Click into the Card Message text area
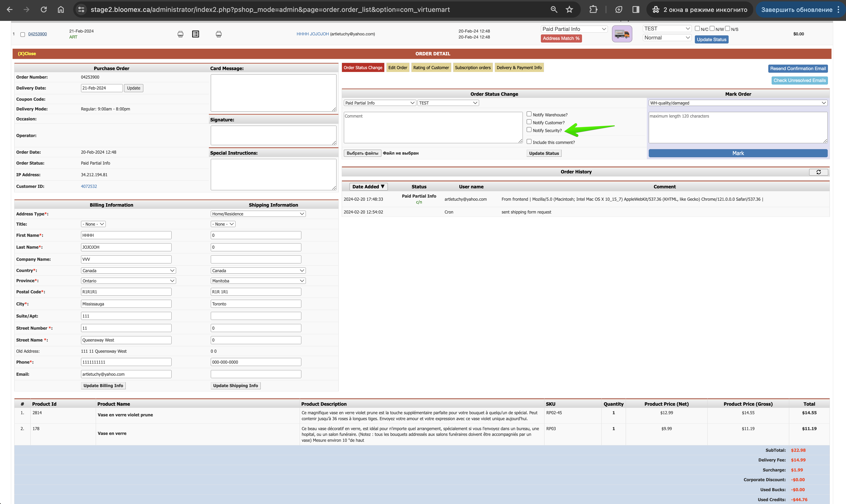The width and height of the screenshot is (846, 504). 274,93
